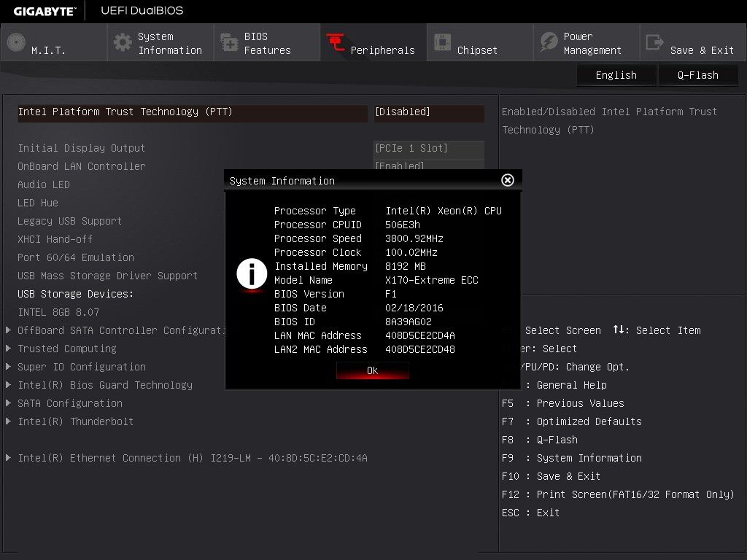Click the Power Management leaf icon
747x560 pixels.
coord(549,42)
